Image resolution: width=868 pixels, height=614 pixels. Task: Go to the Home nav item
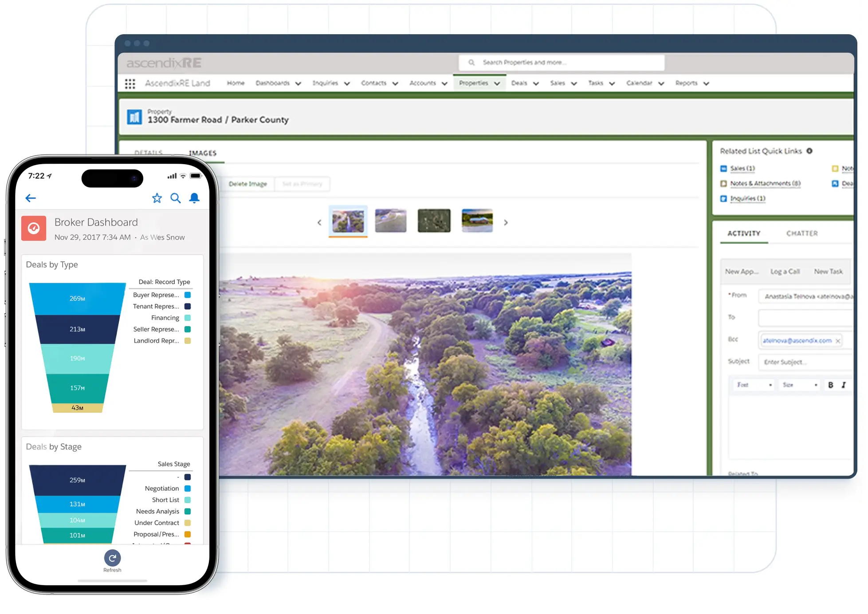(x=236, y=83)
